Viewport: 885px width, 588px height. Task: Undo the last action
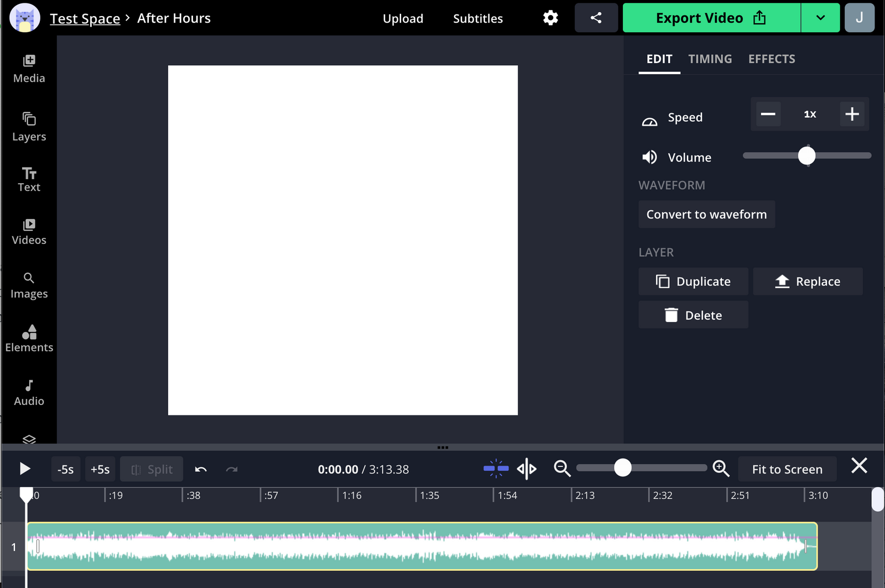[201, 469]
